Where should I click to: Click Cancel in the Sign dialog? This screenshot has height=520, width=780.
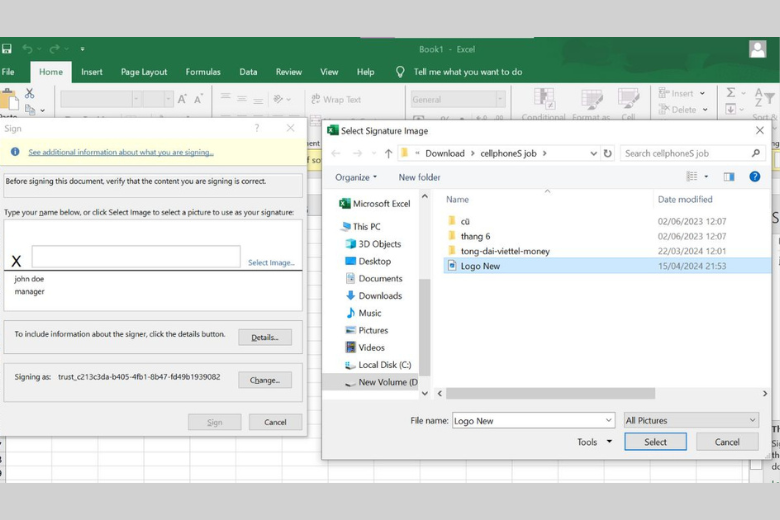pyautogui.click(x=275, y=422)
